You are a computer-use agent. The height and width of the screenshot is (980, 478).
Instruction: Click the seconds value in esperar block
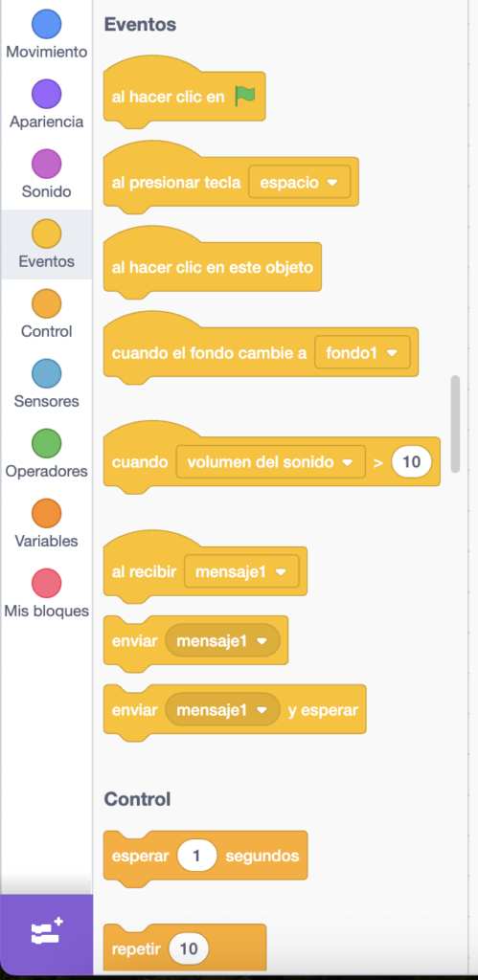(x=197, y=856)
